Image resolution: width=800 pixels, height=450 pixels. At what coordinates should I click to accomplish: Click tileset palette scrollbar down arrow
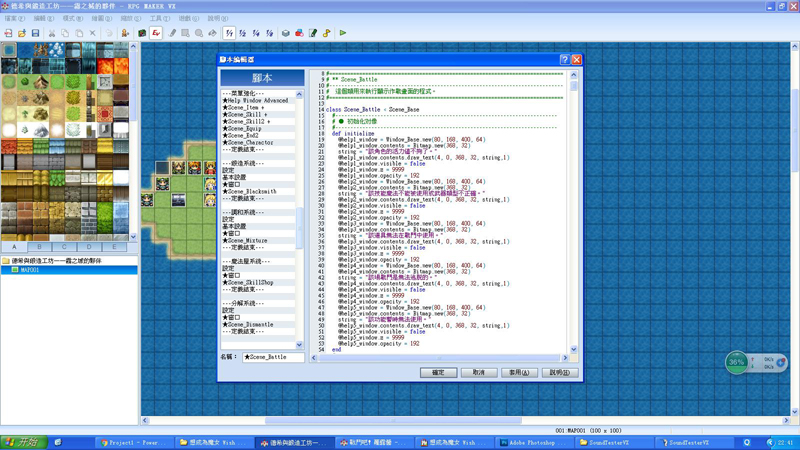[x=134, y=237]
